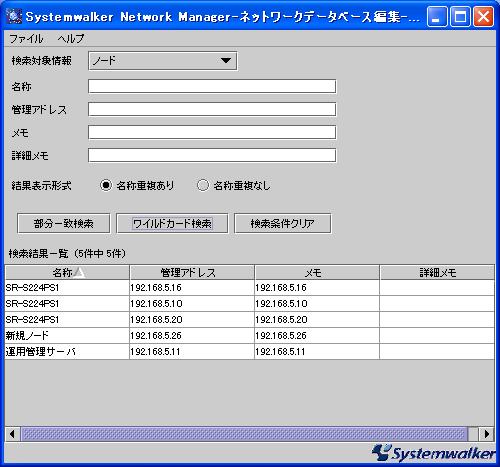Click the Systemwalker app icon in title bar

point(14,16)
